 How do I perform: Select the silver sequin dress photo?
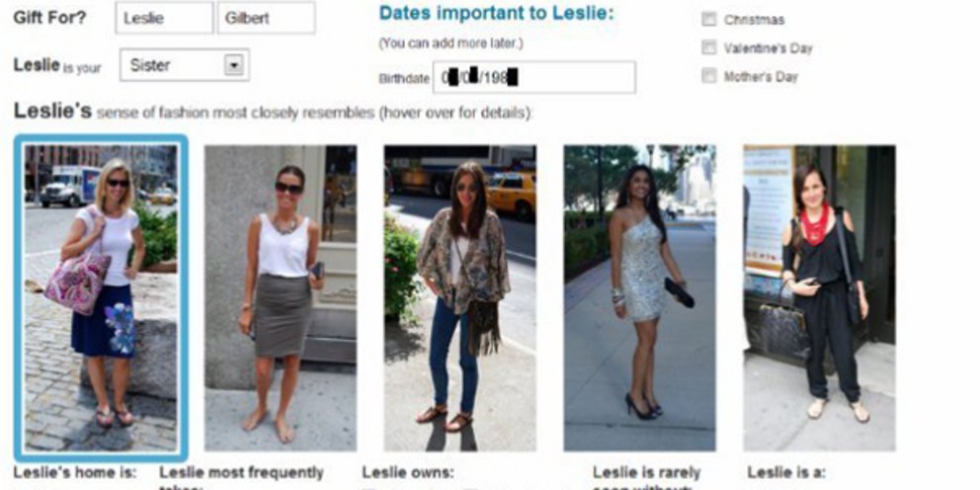640,298
